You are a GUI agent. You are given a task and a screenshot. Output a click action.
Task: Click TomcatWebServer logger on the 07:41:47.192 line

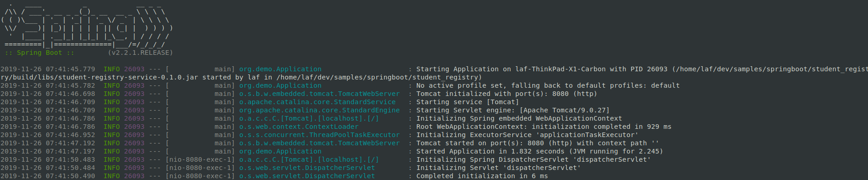(319, 143)
